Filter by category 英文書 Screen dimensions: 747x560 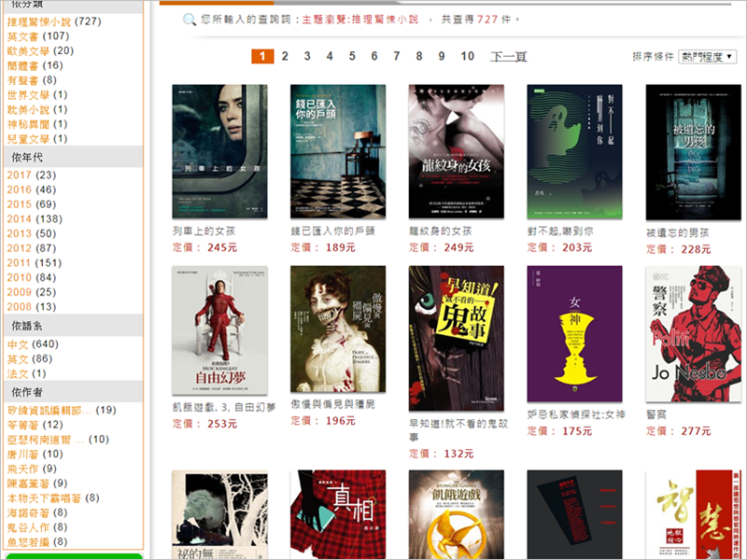pyautogui.click(x=25, y=36)
